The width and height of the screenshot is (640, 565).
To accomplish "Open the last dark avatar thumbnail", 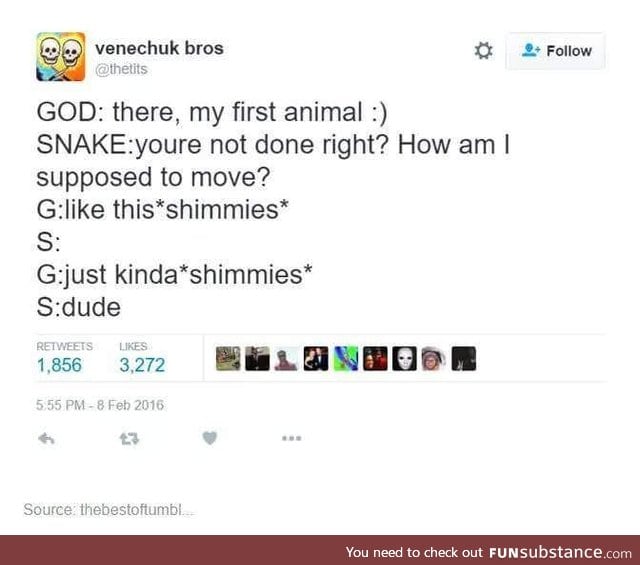I will pos(464,358).
